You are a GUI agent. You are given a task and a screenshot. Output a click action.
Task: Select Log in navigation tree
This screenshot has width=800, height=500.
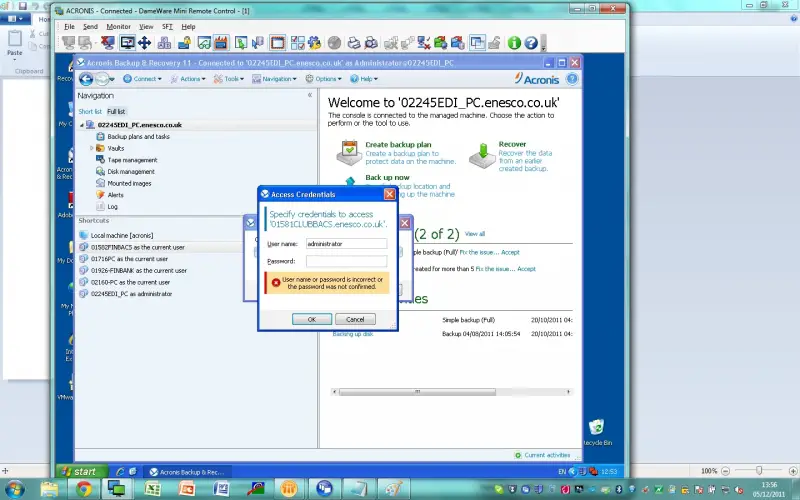pos(112,207)
